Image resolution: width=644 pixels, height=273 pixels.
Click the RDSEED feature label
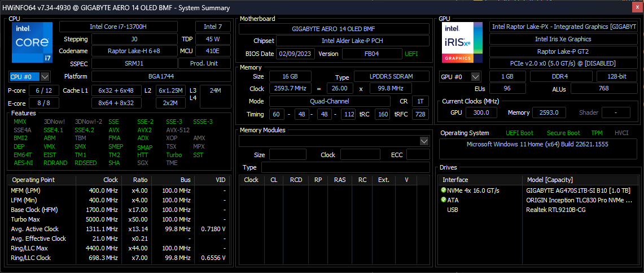pos(86,163)
